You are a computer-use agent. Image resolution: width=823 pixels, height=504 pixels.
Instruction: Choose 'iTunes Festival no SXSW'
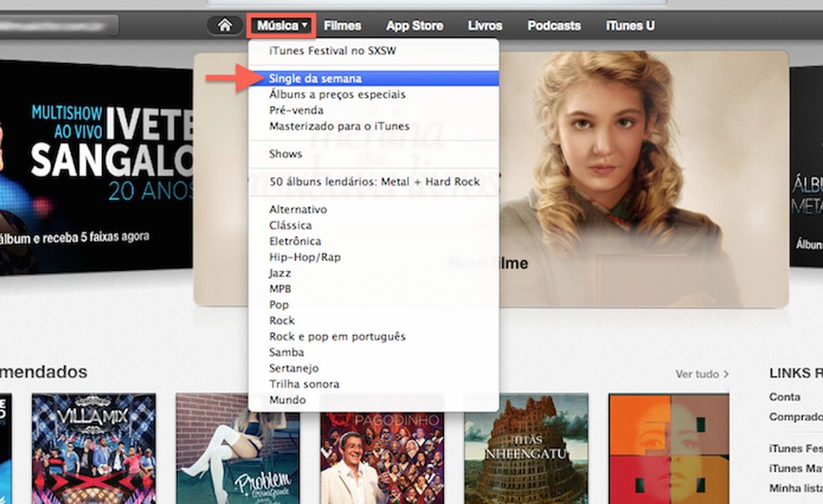pyautogui.click(x=332, y=50)
